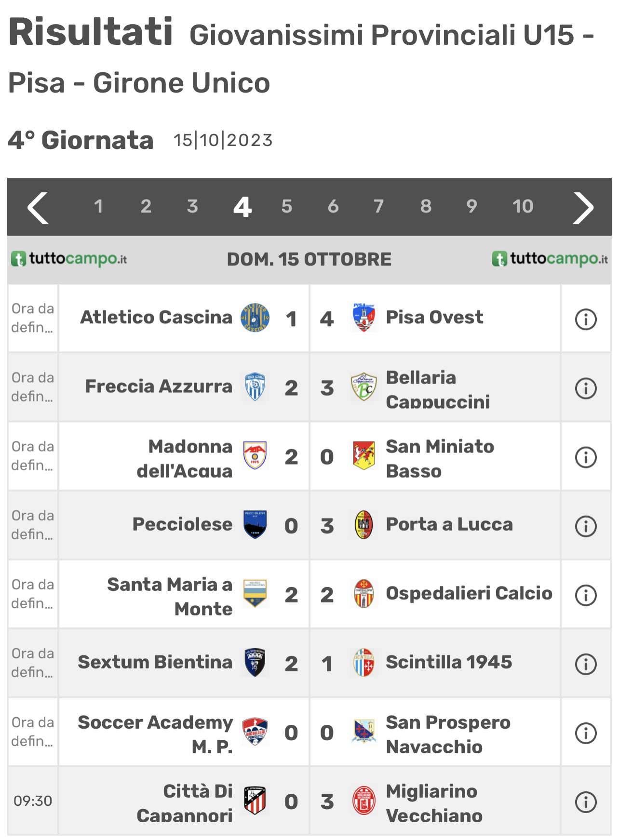Click the Migliarino Vecchiano red crest
619x840 pixels.
364,801
